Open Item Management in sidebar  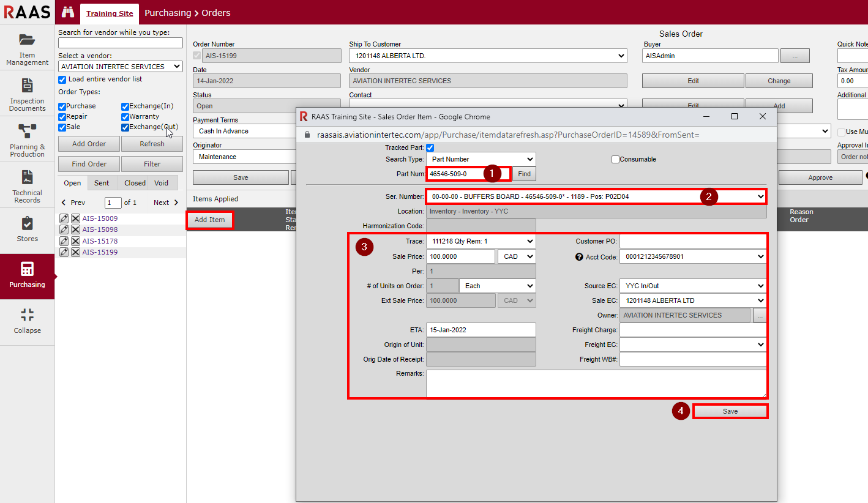[x=27, y=48]
